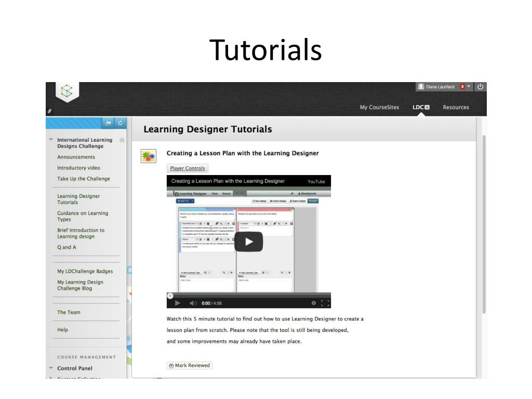This screenshot has width=532, height=399.
Task: Open the red notifications badge
Action: point(462,87)
